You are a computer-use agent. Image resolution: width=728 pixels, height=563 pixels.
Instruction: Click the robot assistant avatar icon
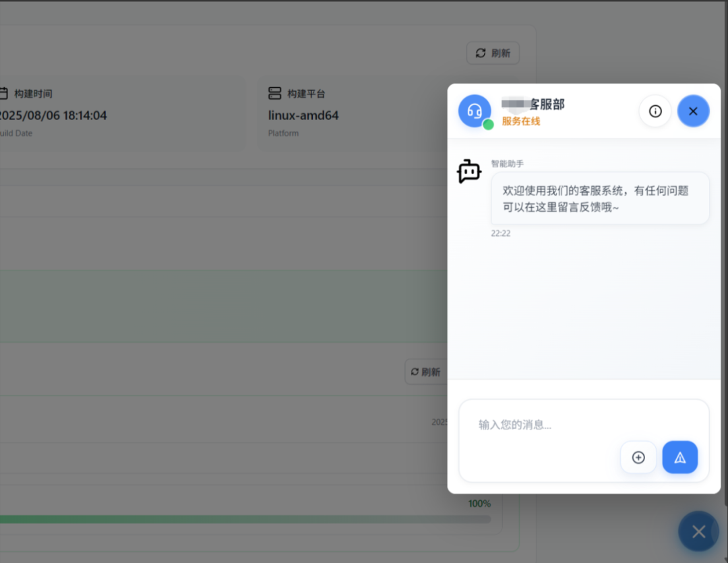(x=469, y=172)
